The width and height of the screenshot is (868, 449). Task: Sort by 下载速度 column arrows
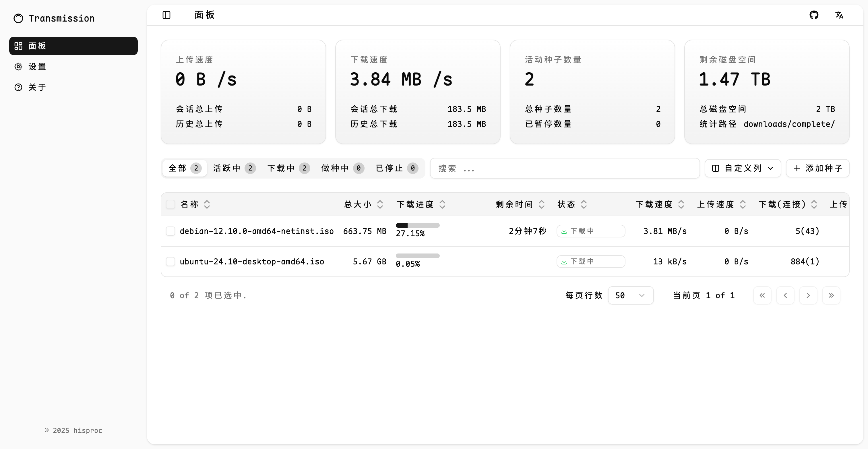point(681,204)
